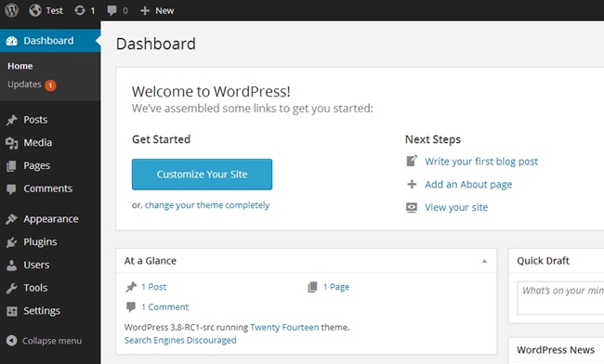Click the updates count 1 in admin bar
Viewport: 604px width, 364px height.
(x=92, y=11)
